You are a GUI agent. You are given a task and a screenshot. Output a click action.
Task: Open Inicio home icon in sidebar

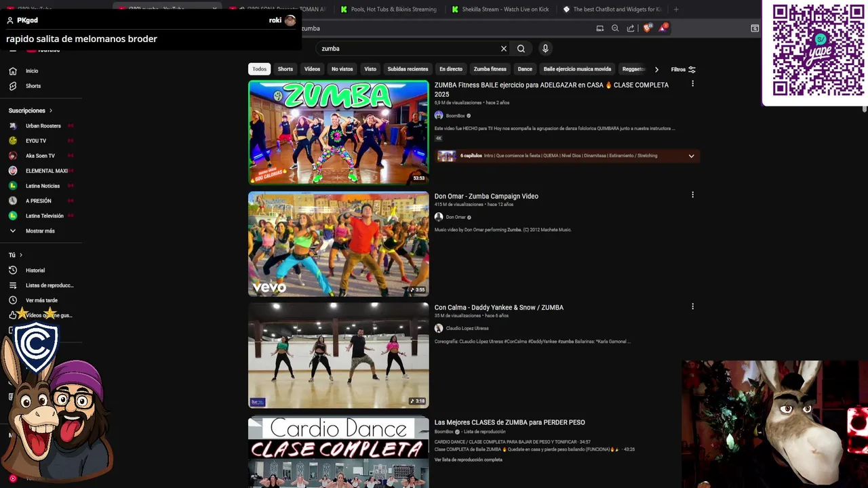[x=12, y=71]
